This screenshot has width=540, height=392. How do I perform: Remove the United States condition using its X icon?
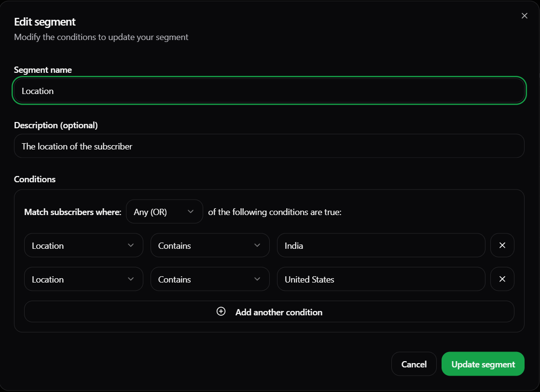tap(502, 279)
